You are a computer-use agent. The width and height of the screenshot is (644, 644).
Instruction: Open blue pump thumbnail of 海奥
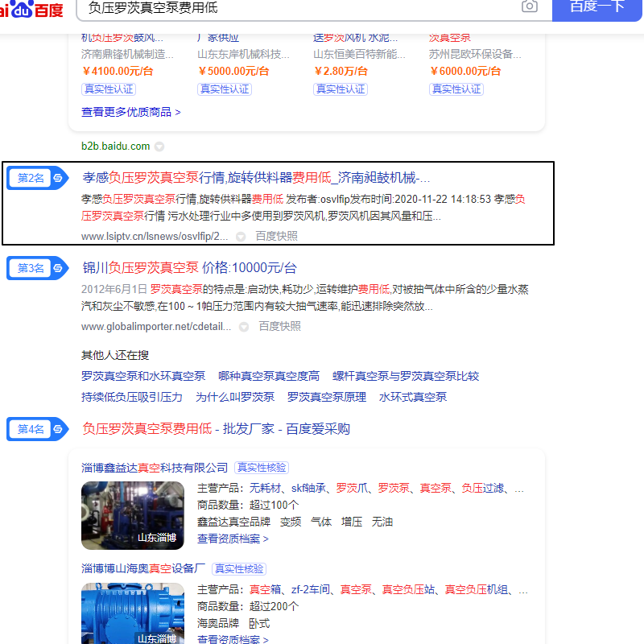click(133, 613)
